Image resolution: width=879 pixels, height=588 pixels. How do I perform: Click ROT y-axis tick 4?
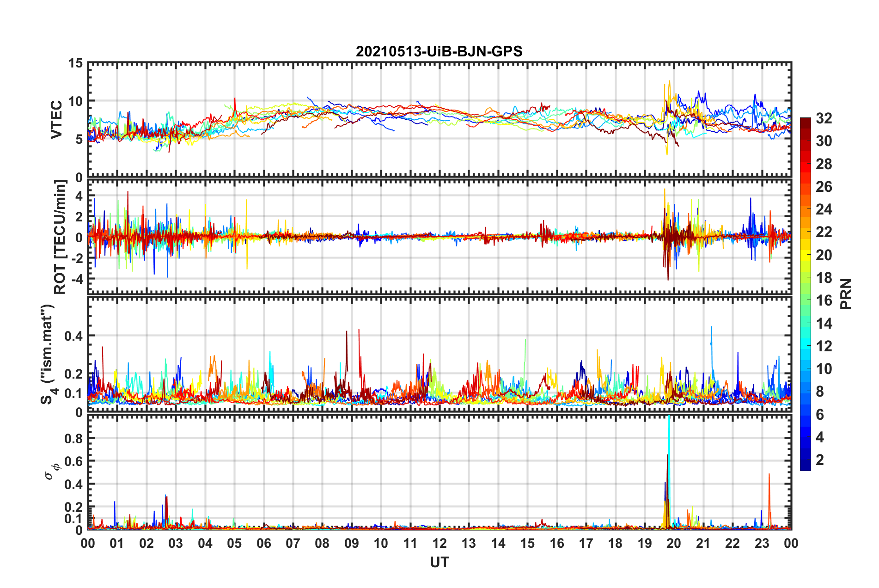click(x=79, y=196)
